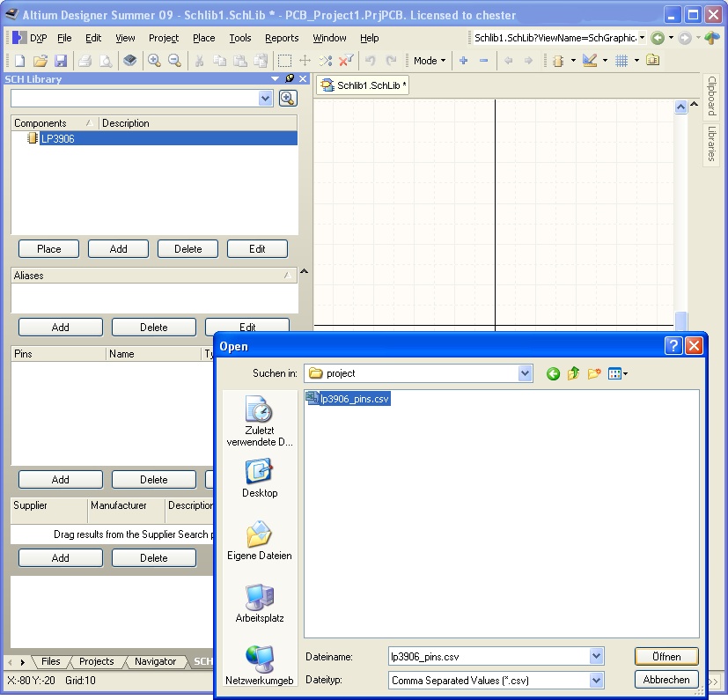Viewport: 728px width, 700px height.
Task: Remove component part with minus icon
Action: (484, 61)
